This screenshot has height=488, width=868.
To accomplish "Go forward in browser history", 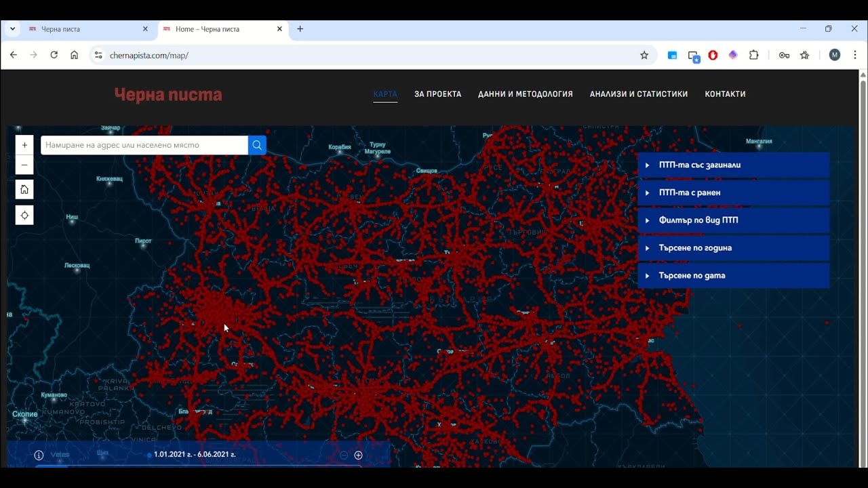I will [33, 55].
